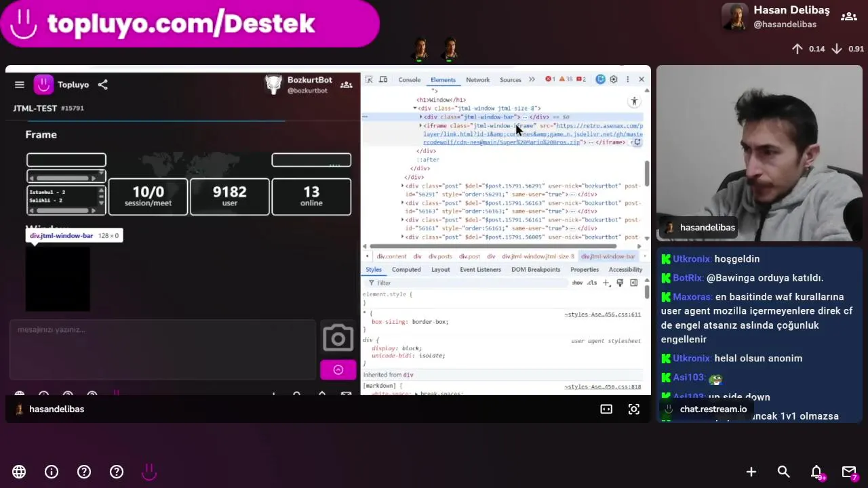Image resolution: width=868 pixels, height=488 pixels.
Task: Click the info icon in bottom bar
Action: pyautogui.click(x=52, y=472)
